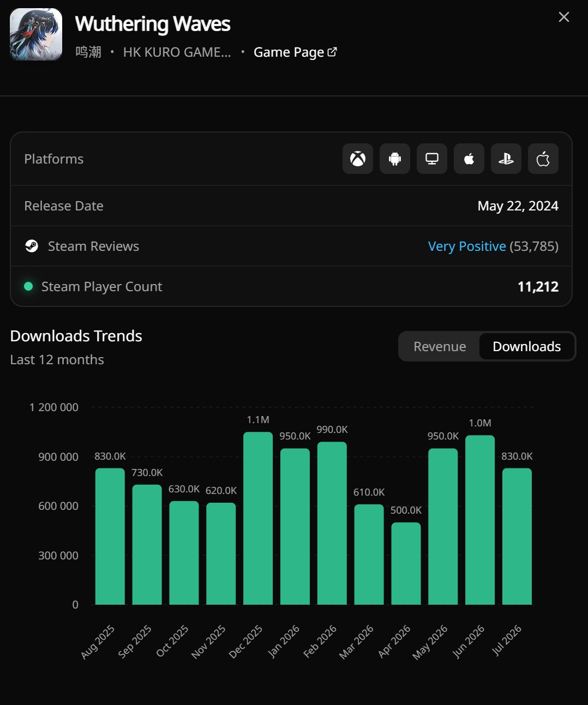Select the Downloads tab

click(x=527, y=346)
